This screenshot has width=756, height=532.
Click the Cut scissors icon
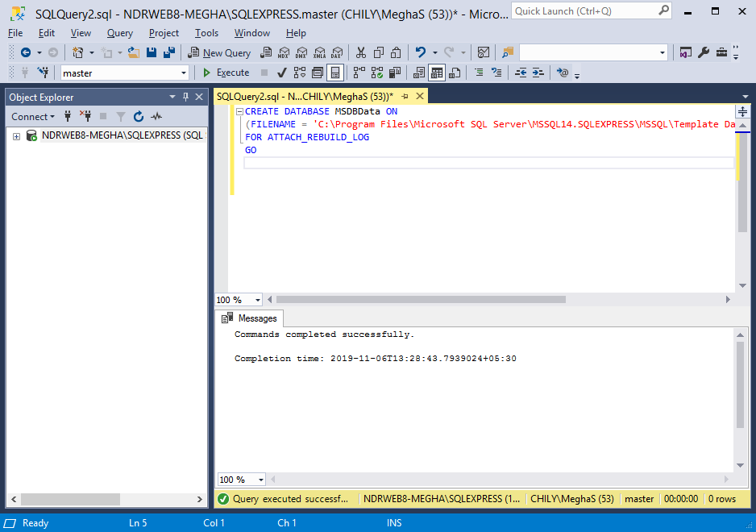(x=360, y=52)
